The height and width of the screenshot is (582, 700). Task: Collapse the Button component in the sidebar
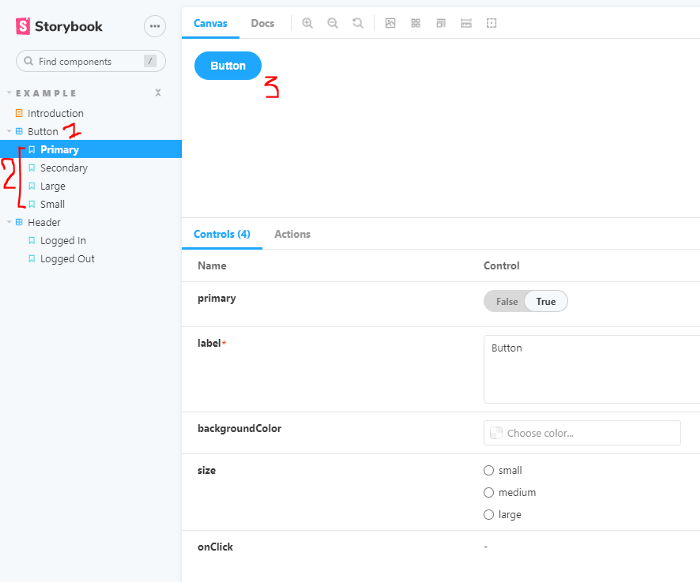pos(42,131)
